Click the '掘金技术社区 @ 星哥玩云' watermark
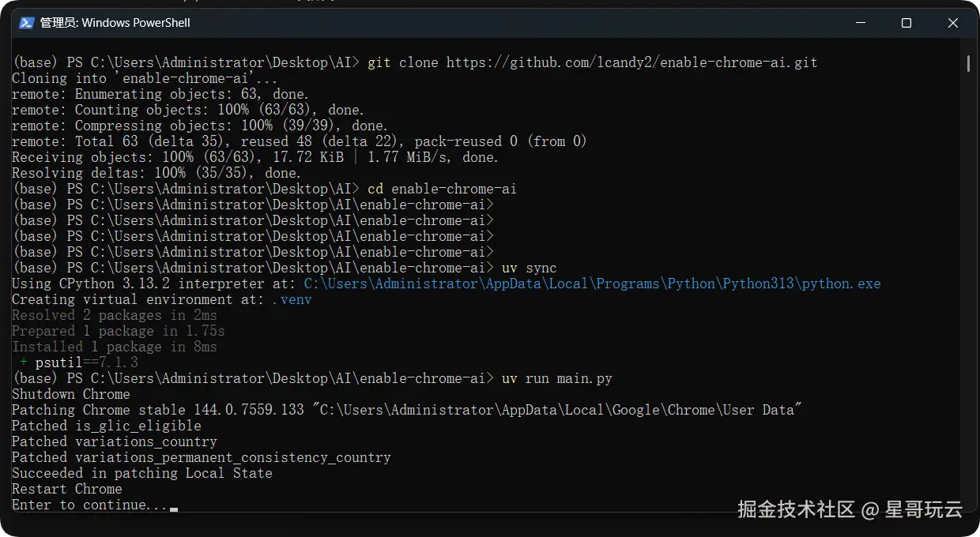The height and width of the screenshot is (537, 980). 850,509
